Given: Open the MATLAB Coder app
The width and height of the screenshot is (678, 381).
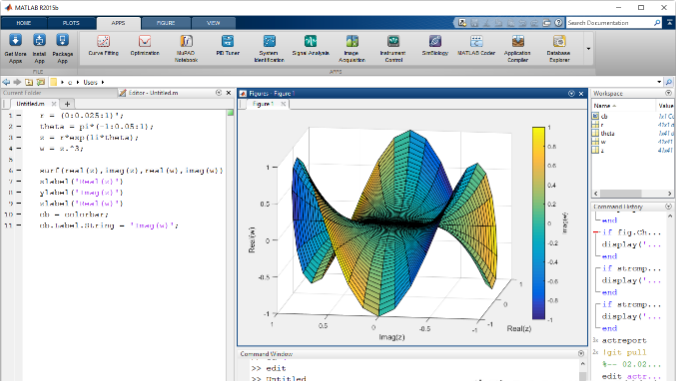Looking at the screenshot, I should [476, 45].
